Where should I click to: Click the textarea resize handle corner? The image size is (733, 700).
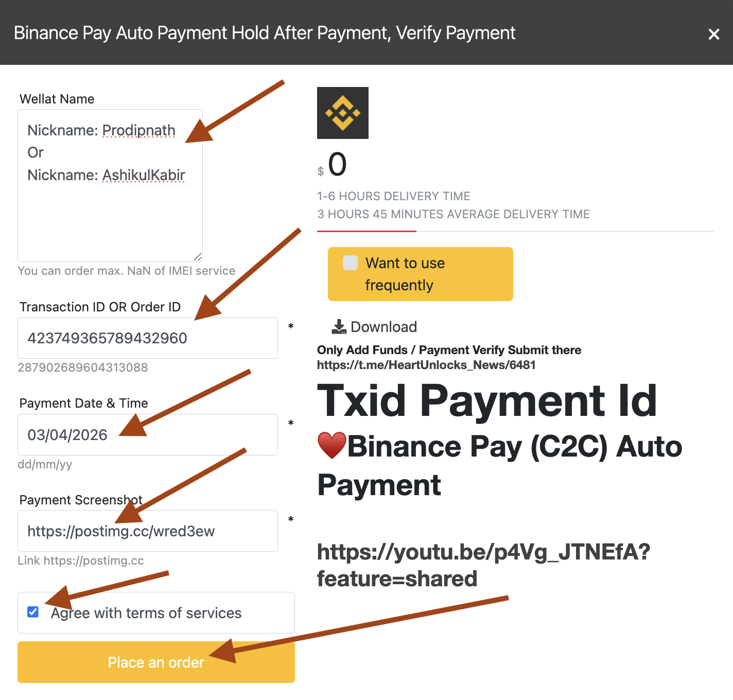(198, 257)
